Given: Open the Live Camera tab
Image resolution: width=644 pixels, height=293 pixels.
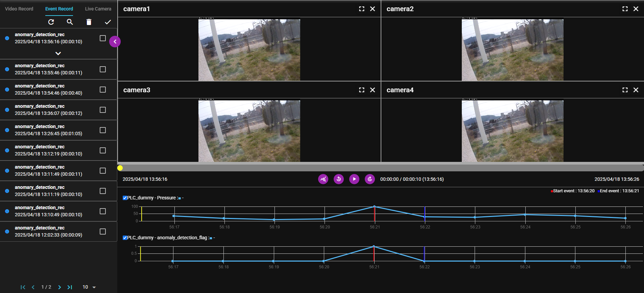Looking at the screenshot, I should [98, 9].
